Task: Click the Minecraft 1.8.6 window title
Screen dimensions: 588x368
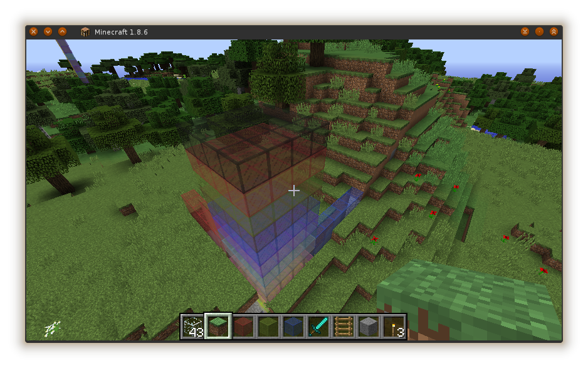Action: (x=121, y=32)
